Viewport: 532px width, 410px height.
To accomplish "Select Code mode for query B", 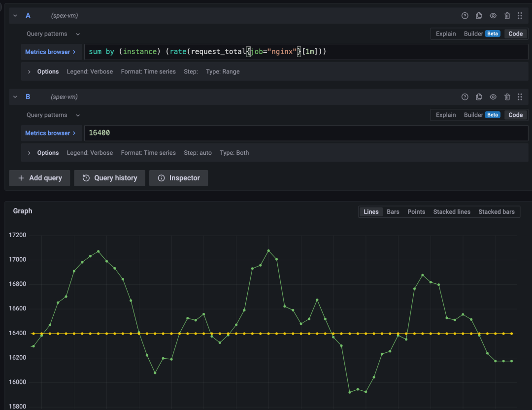I will click(515, 115).
